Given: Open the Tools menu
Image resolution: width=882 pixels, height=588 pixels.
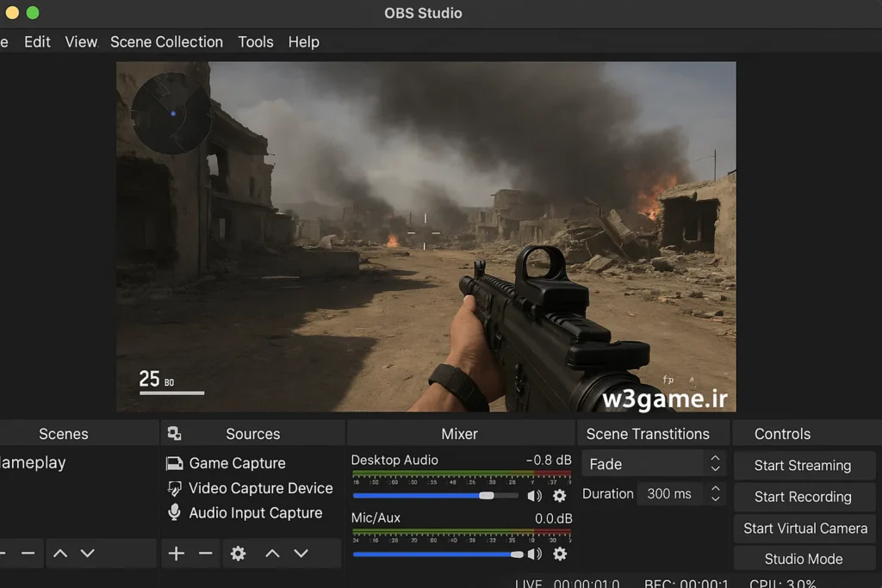Looking at the screenshot, I should click(x=255, y=42).
